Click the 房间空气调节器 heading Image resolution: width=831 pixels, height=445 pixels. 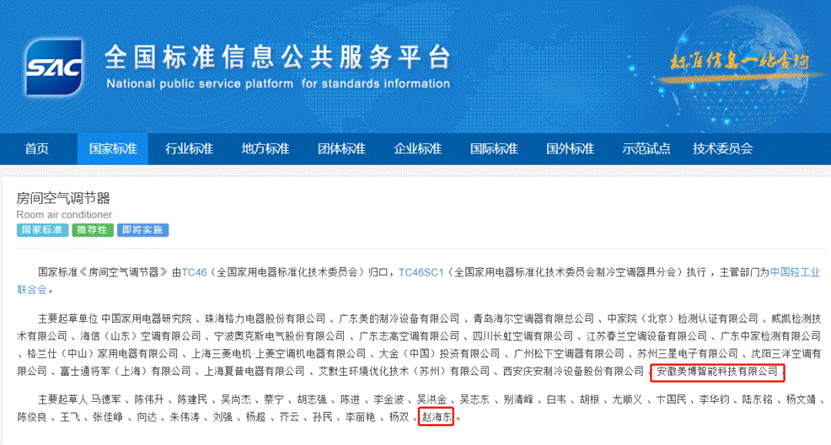coord(64,198)
